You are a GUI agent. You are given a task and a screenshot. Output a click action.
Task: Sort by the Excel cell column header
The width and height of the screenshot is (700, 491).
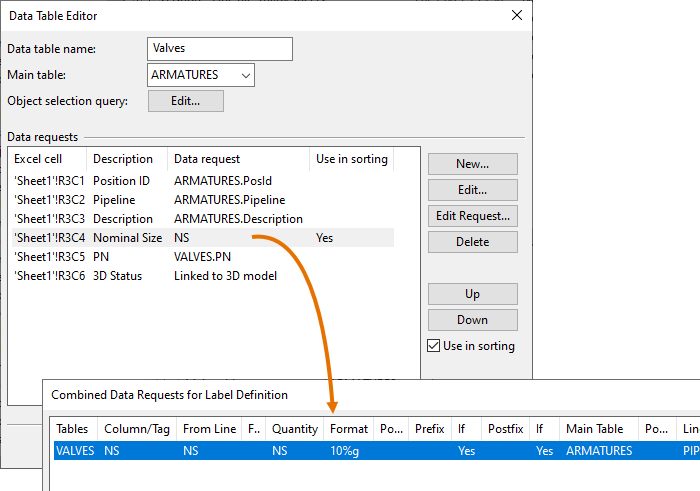(x=37, y=159)
